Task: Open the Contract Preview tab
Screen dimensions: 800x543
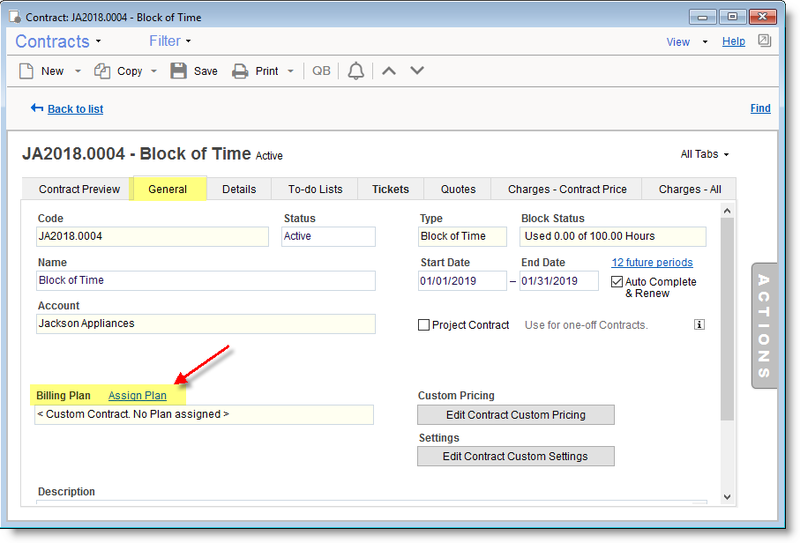Action: click(x=79, y=189)
